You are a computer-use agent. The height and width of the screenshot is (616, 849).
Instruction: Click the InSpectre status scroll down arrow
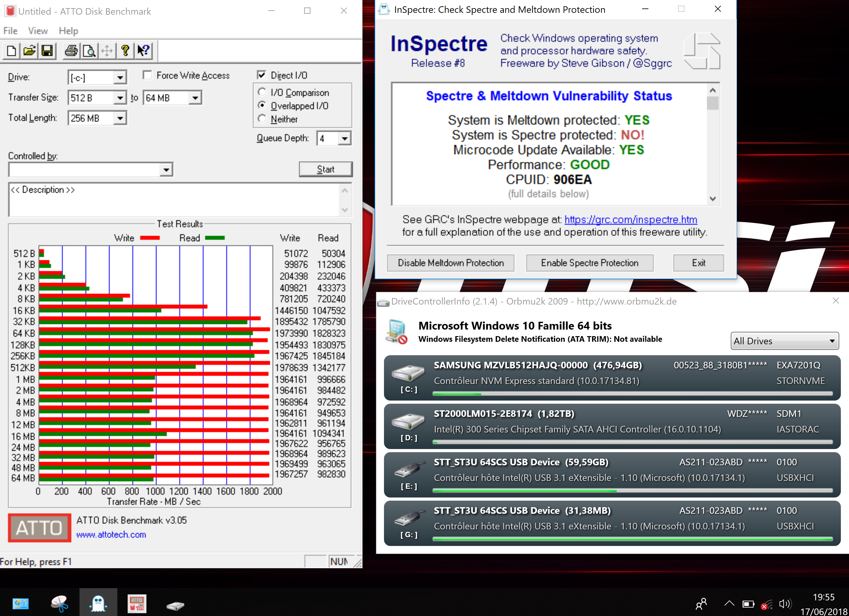click(712, 199)
